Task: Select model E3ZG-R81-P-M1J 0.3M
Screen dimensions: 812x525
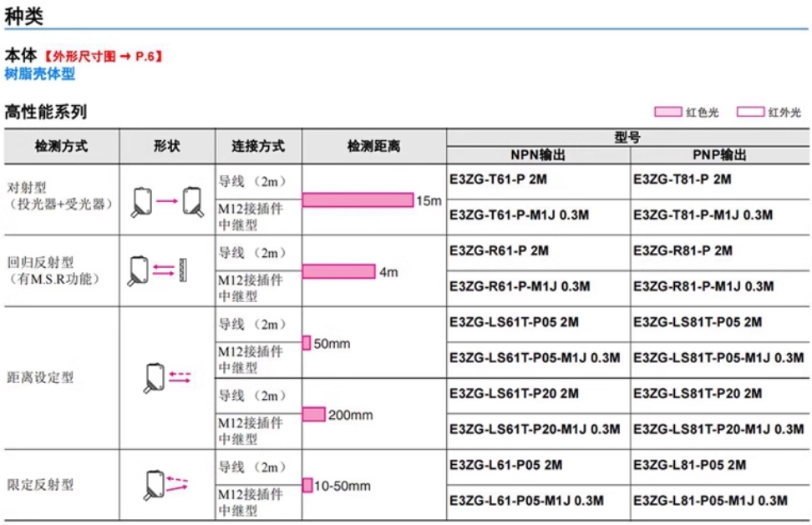Action: pyautogui.click(x=703, y=286)
